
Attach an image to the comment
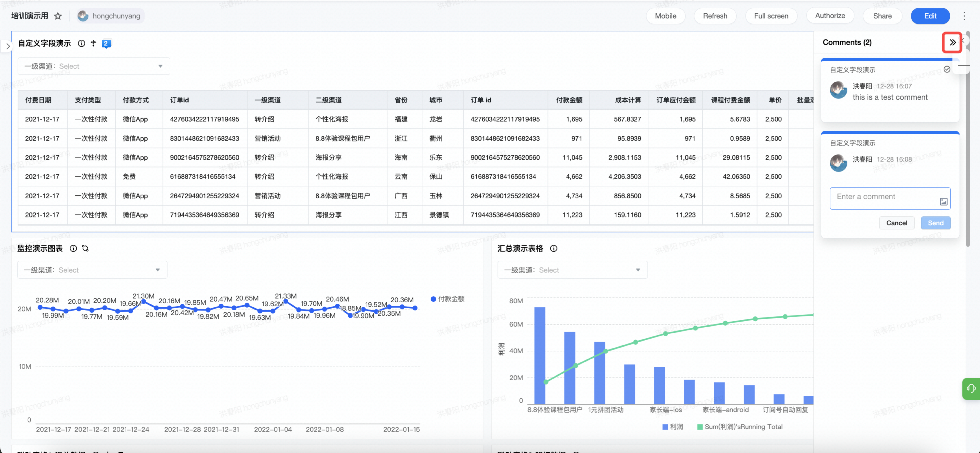click(944, 202)
